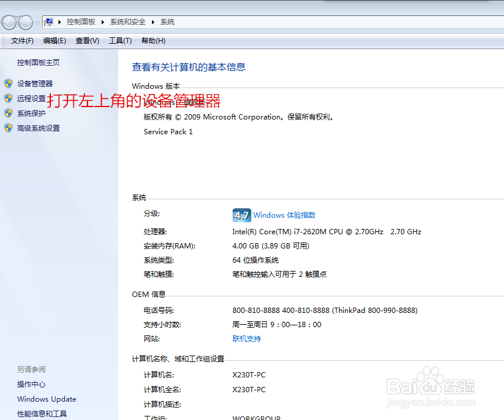Viewport: 504px width, 420px height.
Task: Open the 查看(V) menu
Action: point(88,41)
